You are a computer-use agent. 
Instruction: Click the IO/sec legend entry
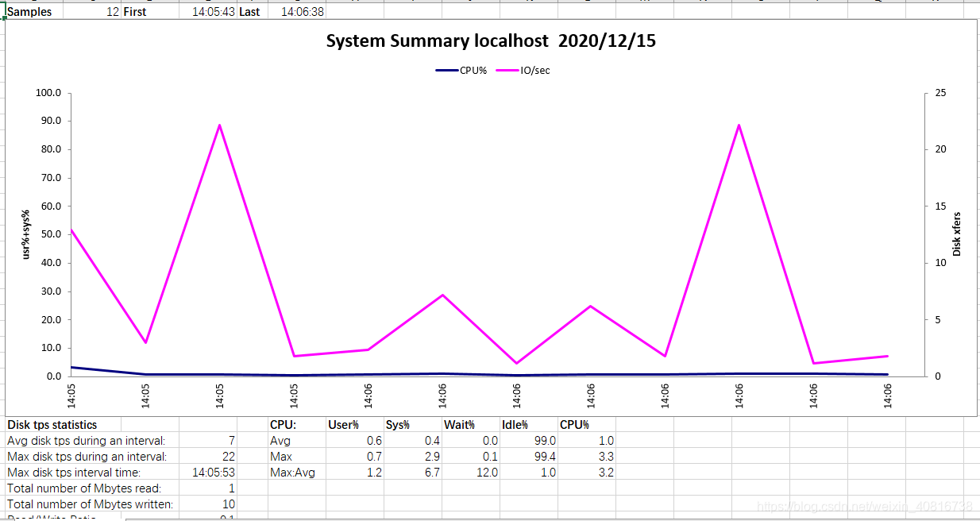point(523,71)
